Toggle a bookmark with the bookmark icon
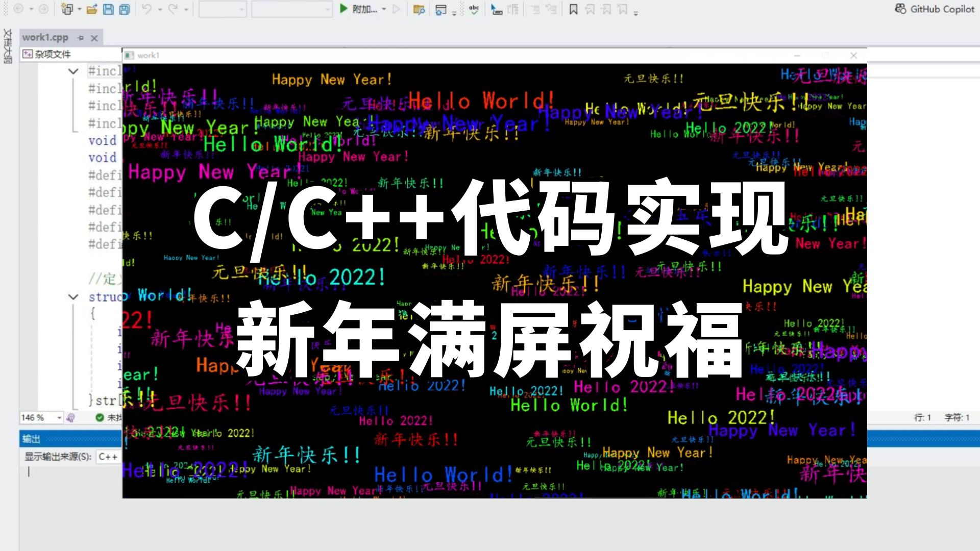 574,9
